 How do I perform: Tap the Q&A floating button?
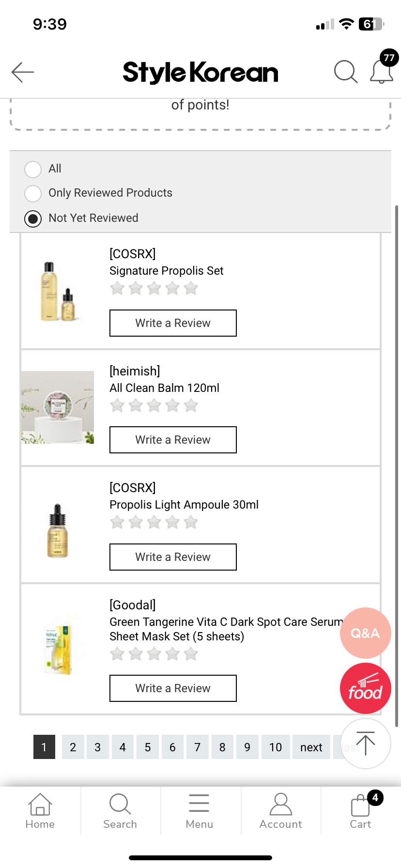tap(365, 633)
